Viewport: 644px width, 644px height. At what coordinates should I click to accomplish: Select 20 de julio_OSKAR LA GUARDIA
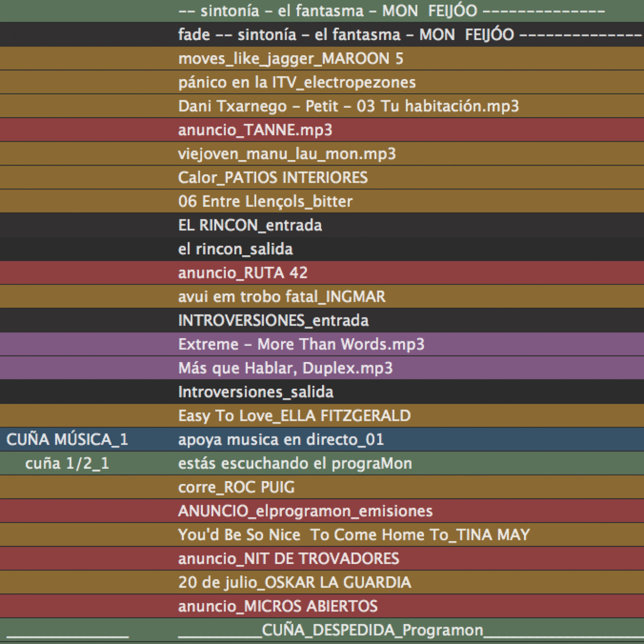pyautogui.click(x=294, y=582)
